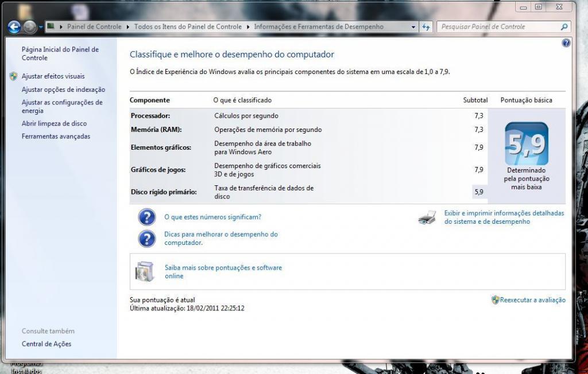The image size is (588, 374).
Task: Expand arrow after Painel de Controle breadcrumb
Action: pos(128,27)
